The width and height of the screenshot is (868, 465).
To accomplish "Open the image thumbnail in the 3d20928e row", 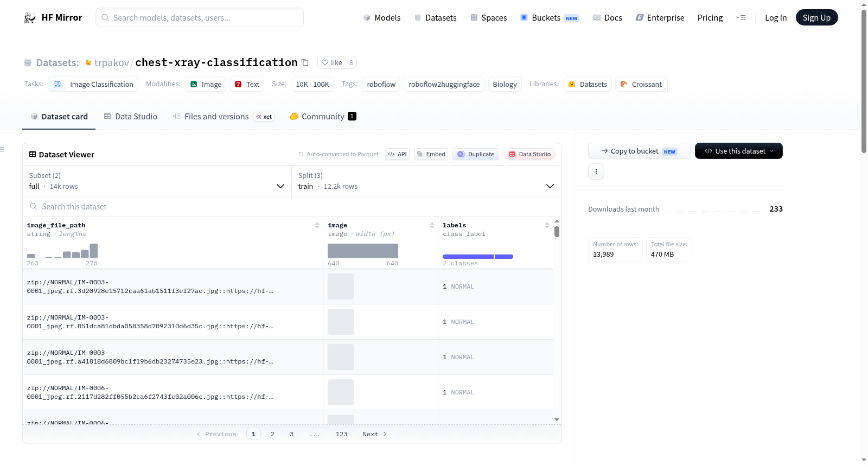I will pos(341,286).
